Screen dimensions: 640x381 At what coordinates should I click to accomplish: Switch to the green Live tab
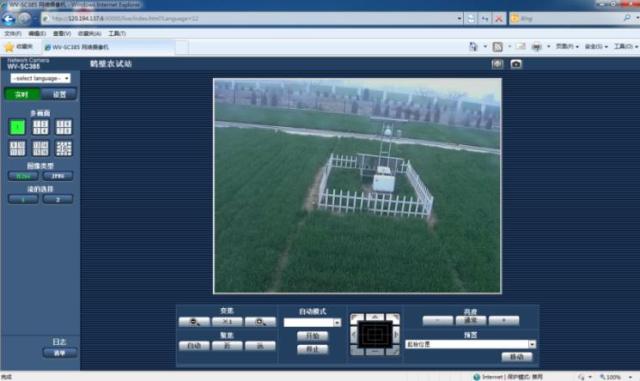[22, 94]
